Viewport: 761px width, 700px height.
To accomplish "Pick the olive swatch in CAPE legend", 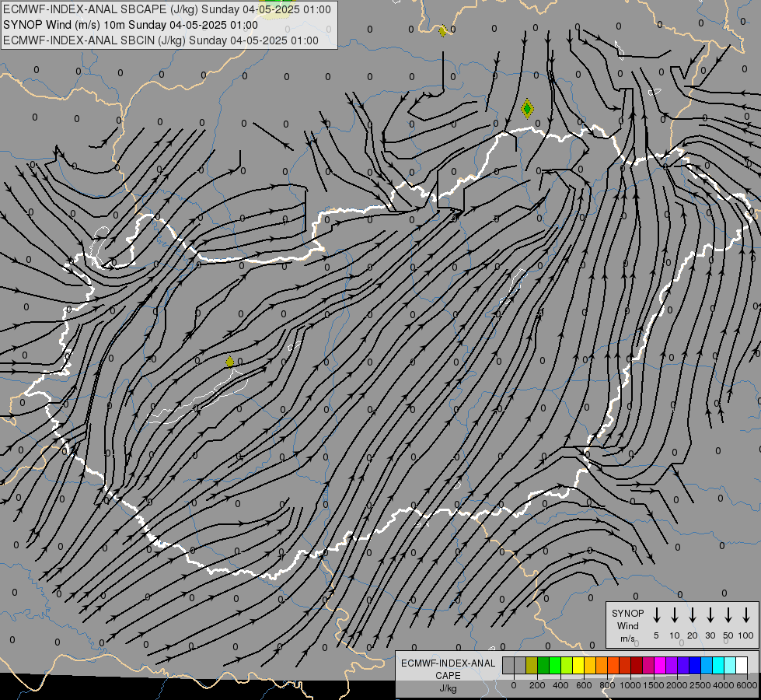I will [x=532, y=665].
